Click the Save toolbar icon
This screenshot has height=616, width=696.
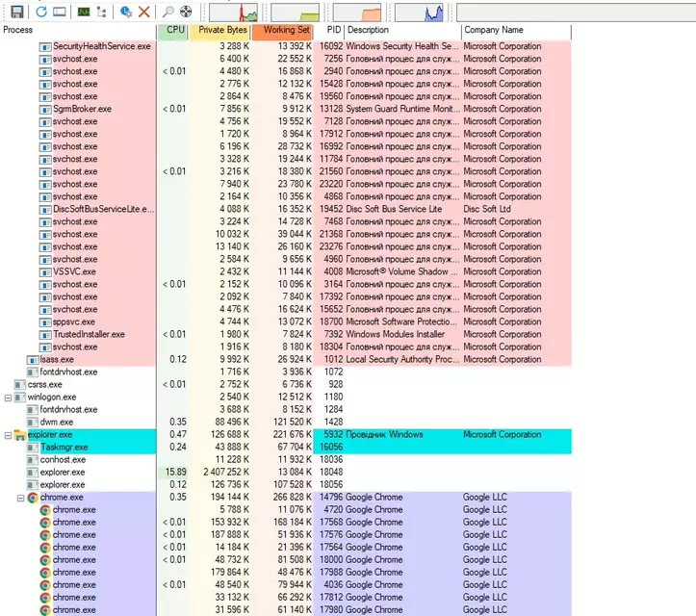[17, 12]
